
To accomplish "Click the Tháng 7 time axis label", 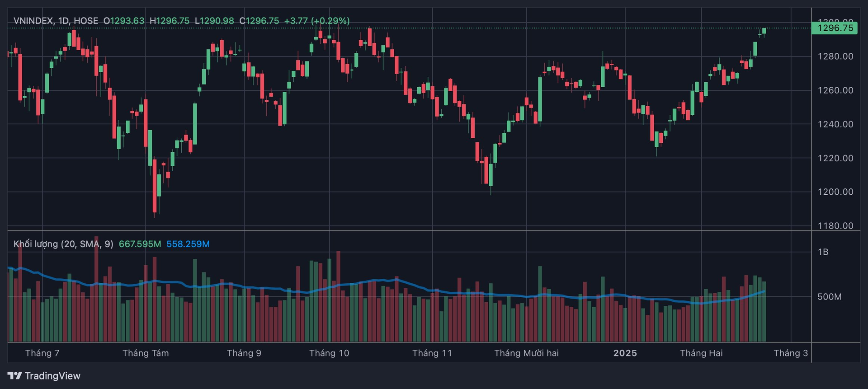I will (42, 353).
